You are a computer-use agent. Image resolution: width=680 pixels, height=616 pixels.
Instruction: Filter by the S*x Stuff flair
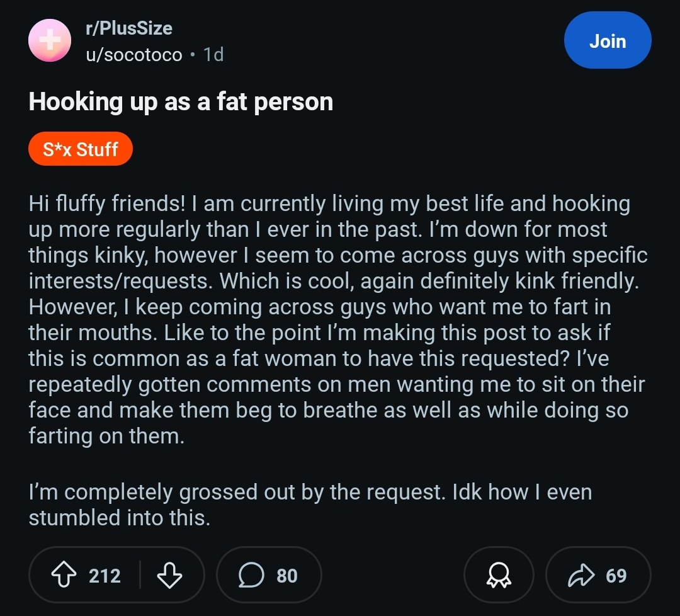80,149
